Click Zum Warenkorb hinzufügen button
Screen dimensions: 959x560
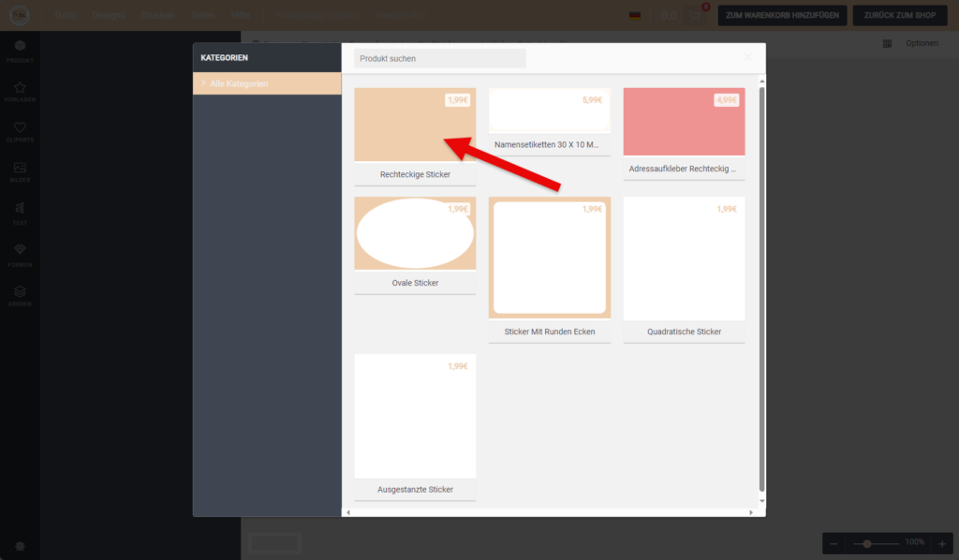[x=783, y=15]
